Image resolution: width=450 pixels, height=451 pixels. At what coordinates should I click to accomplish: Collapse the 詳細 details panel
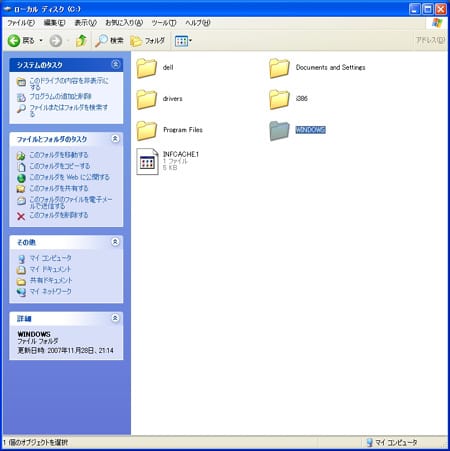(x=115, y=318)
